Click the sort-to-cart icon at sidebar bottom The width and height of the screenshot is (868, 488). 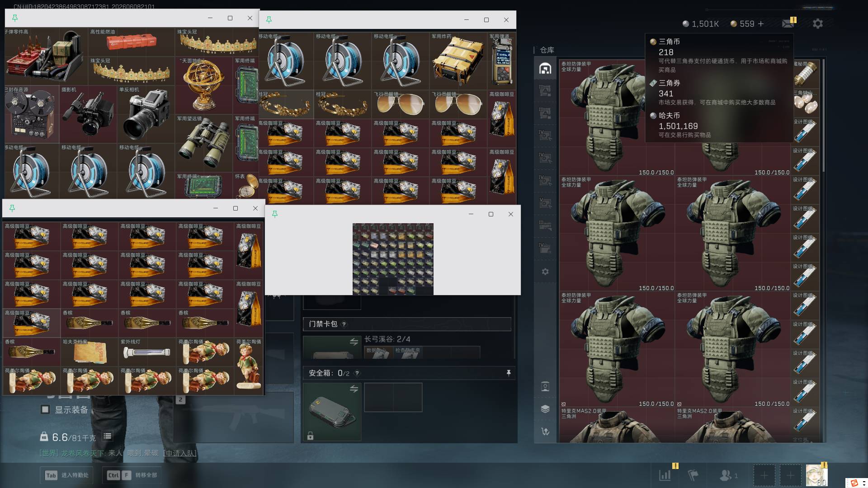[545, 432]
